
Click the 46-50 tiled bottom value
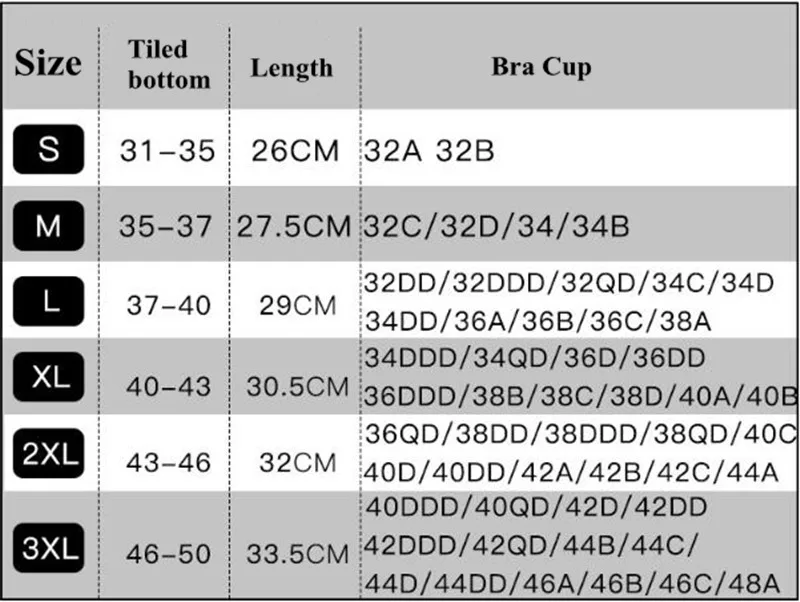(x=168, y=554)
